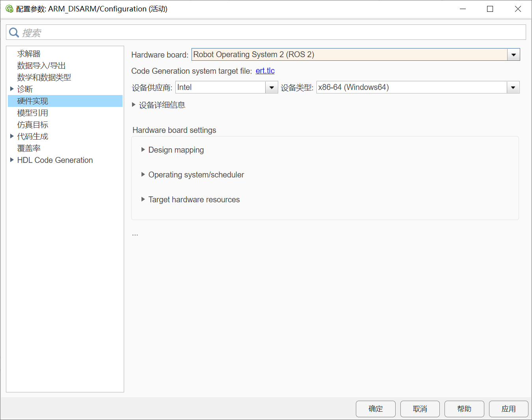Click the search magnifier icon
This screenshot has height=420, width=532.
14,32
